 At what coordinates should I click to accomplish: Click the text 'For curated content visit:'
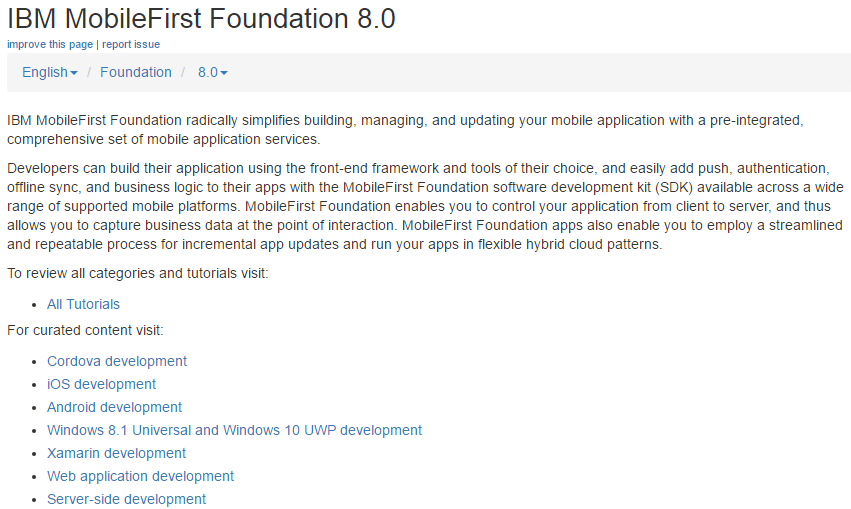(x=85, y=330)
